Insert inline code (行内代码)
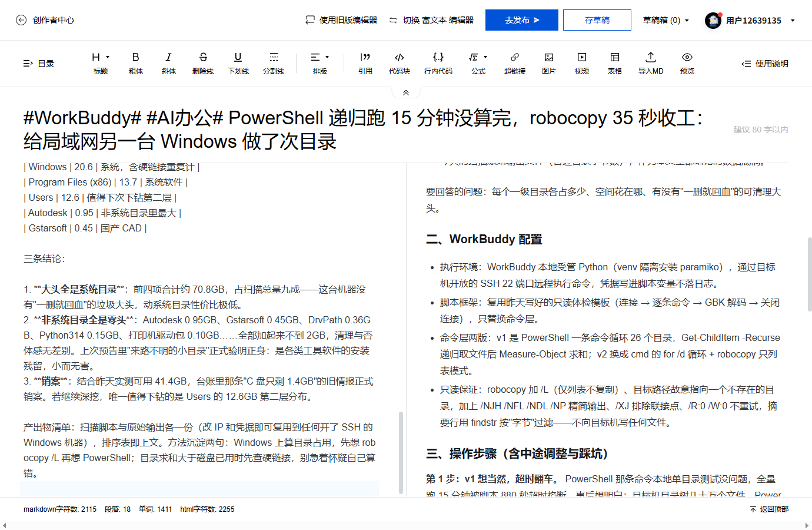Image resolution: width=812 pixels, height=530 pixels. coord(438,64)
